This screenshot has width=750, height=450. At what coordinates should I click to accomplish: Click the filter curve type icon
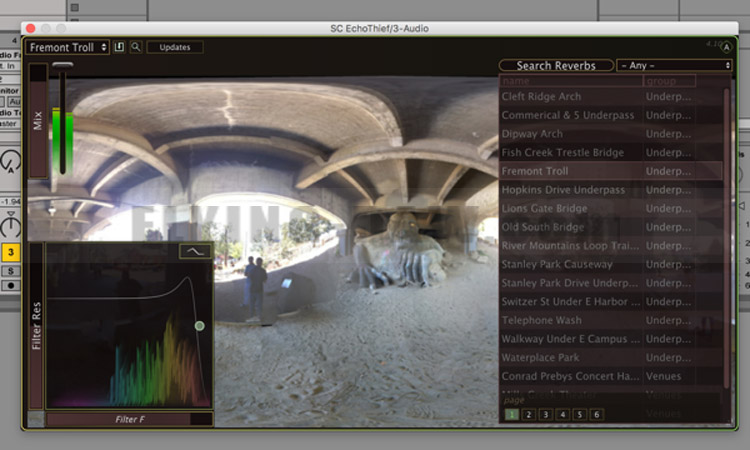195,251
